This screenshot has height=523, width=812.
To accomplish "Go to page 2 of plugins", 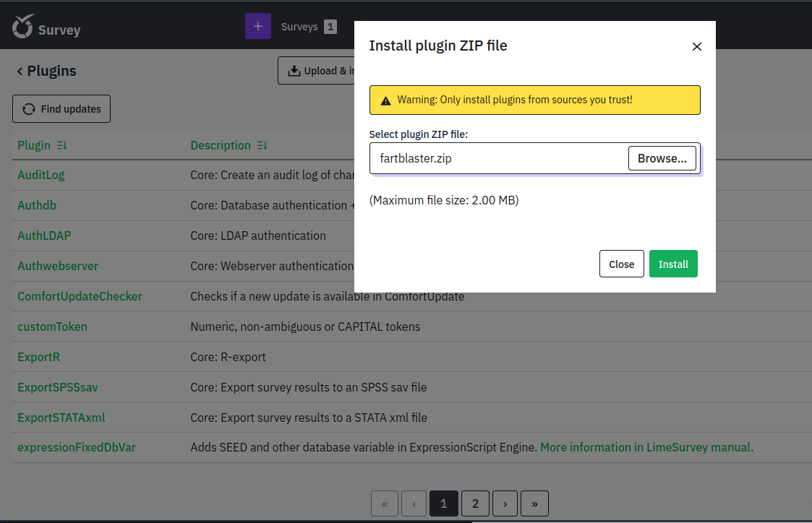I will [475, 504].
